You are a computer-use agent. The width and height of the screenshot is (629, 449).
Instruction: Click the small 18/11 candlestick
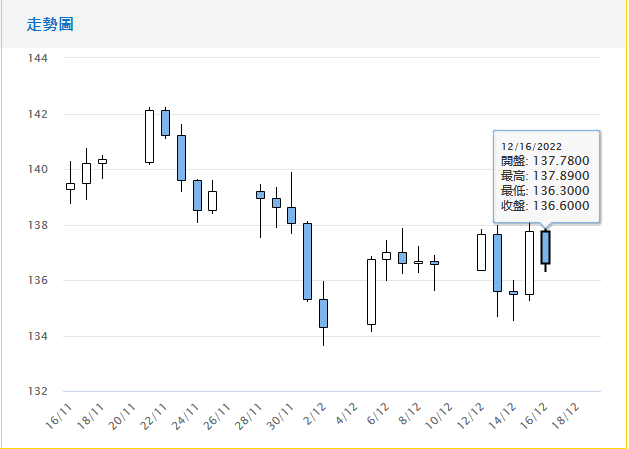tap(102, 161)
